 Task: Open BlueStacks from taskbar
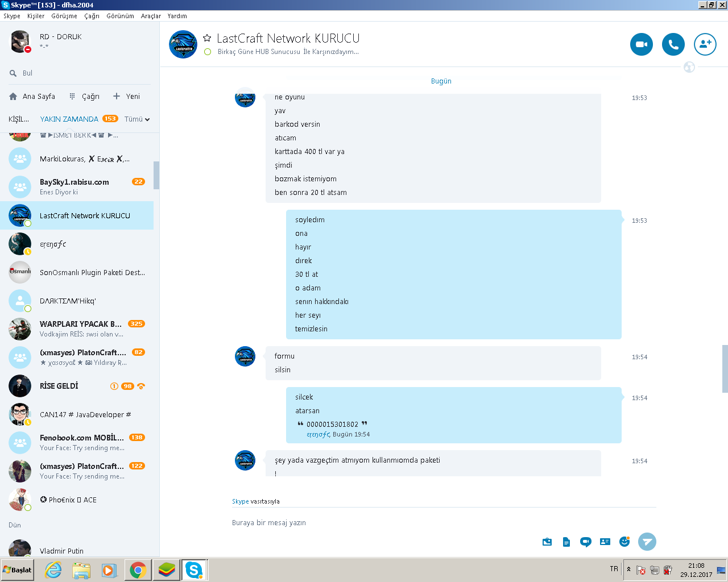(x=166, y=570)
